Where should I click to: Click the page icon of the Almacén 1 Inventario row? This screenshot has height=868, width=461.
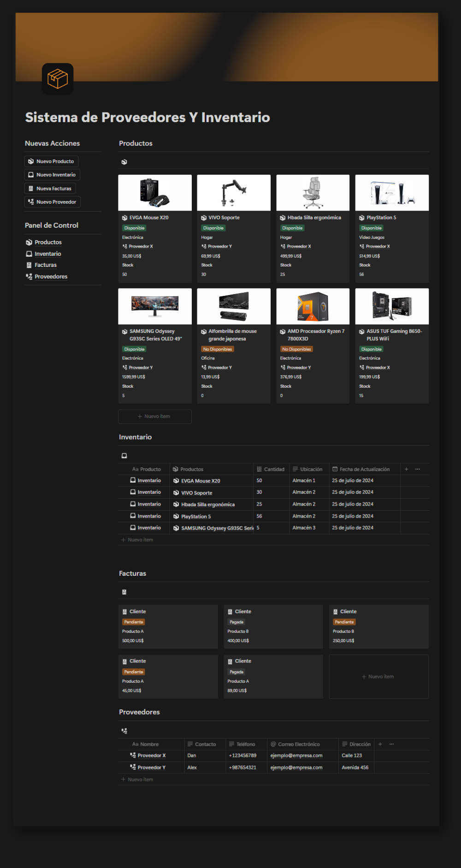(x=133, y=480)
